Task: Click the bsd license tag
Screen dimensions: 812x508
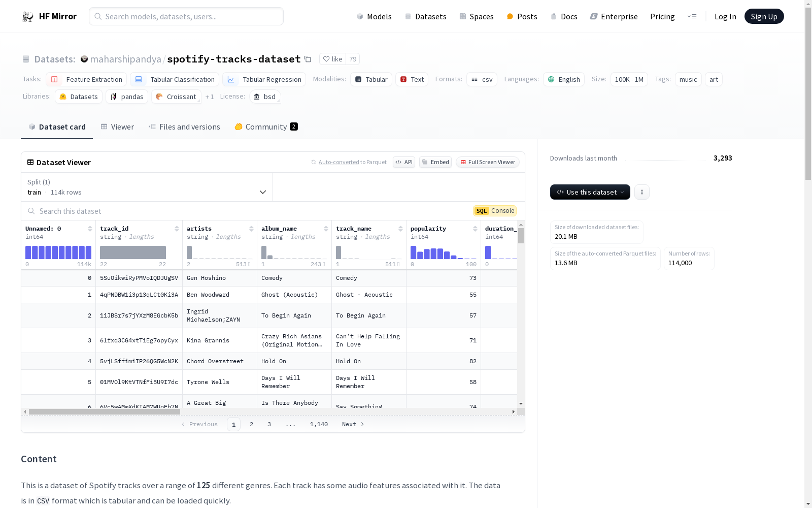Action: click(x=265, y=97)
